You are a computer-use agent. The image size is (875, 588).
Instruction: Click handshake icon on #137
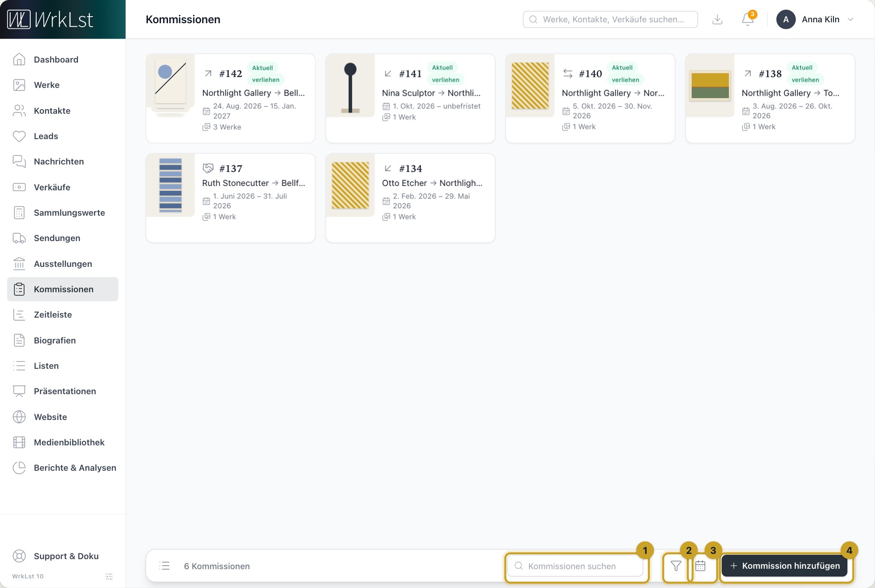coord(208,168)
